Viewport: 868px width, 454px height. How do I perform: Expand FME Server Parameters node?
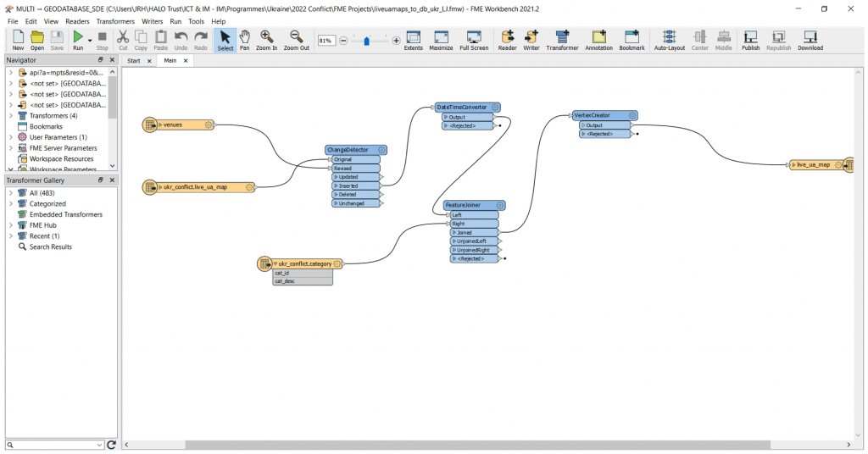coord(10,148)
